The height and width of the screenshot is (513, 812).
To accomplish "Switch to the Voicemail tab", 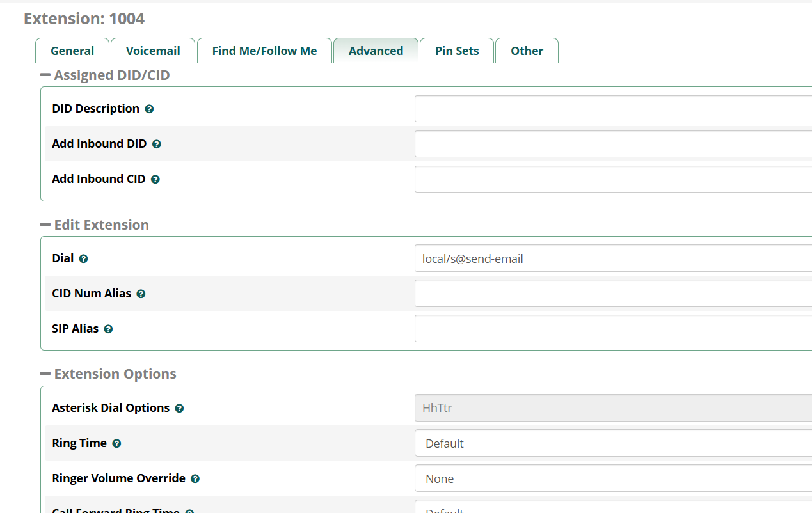I will tap(153, 51).
